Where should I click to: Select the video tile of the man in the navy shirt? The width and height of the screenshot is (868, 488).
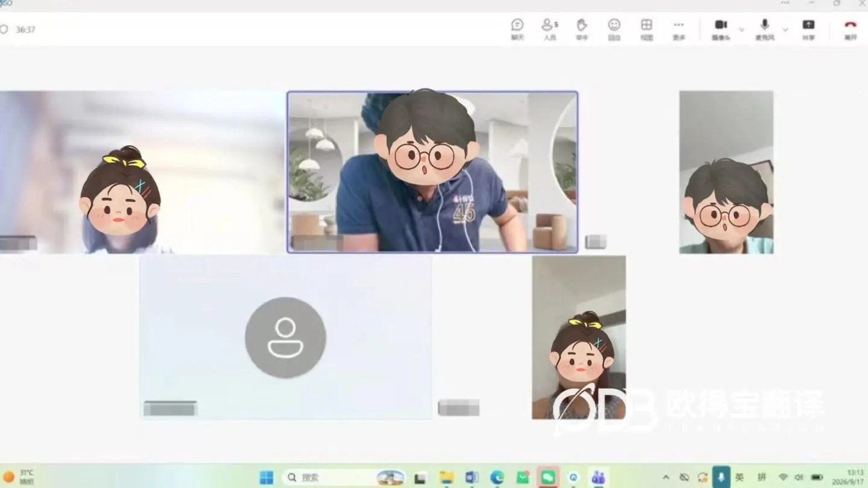pyautogui.click(x=432, y=172)
